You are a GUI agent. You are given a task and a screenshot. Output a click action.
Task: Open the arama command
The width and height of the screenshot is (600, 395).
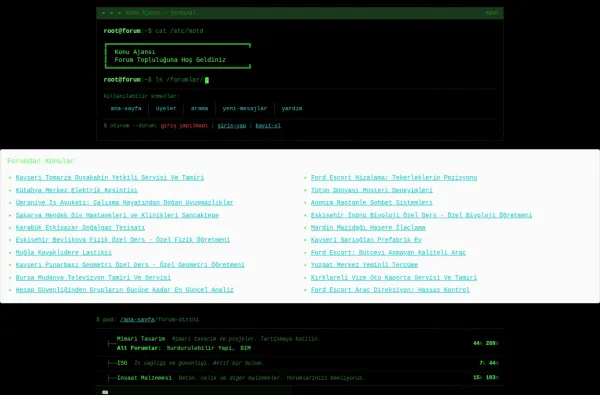point(199,108)
